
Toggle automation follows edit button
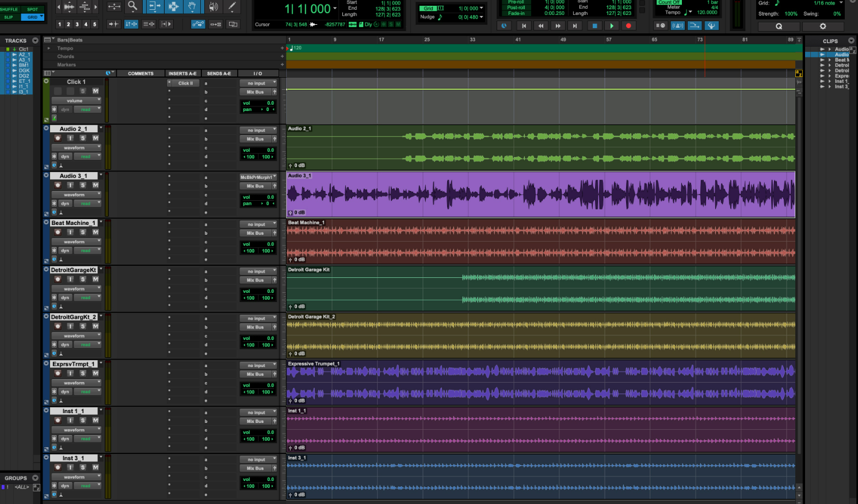point(198,24)
